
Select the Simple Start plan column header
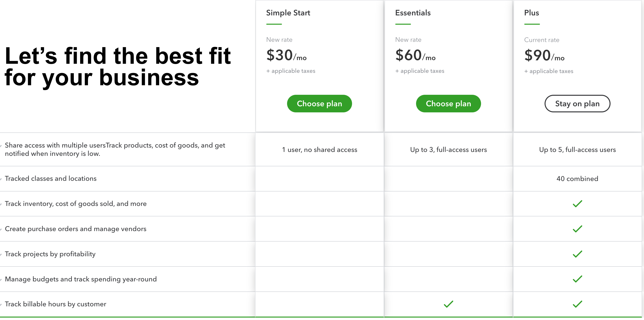(x=288, y=12)
